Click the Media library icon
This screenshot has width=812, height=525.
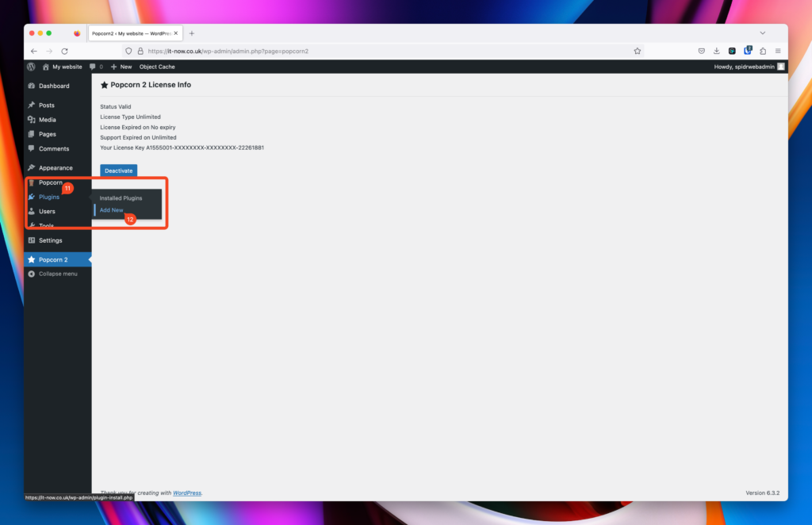(x=32, y=120)
